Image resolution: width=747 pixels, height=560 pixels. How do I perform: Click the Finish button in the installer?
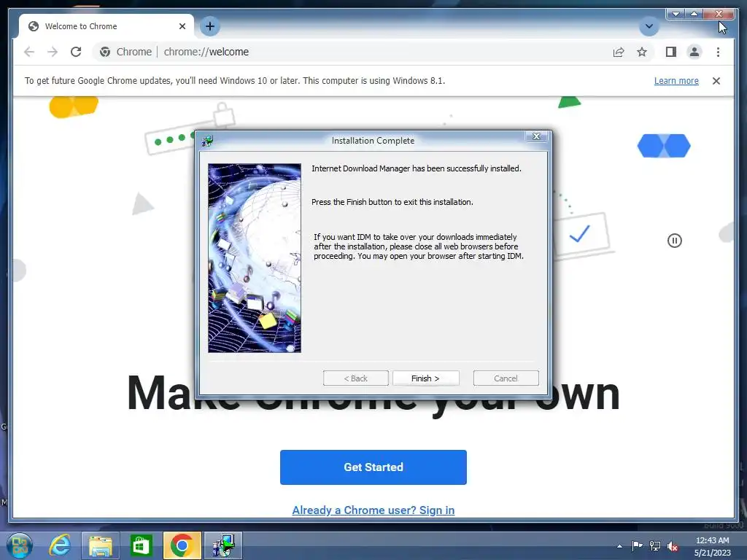coord(425,378)
